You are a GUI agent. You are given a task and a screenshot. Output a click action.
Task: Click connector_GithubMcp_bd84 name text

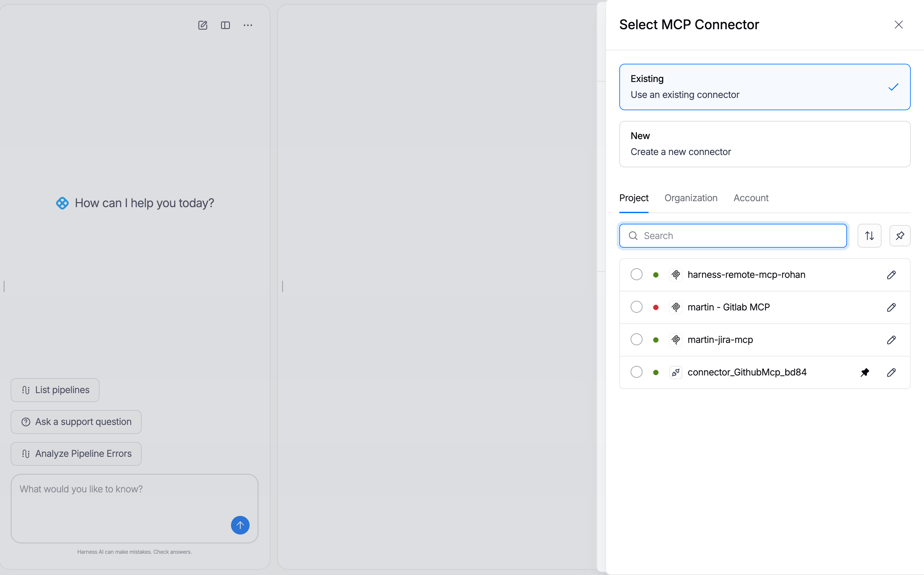[x=747, y=372]
